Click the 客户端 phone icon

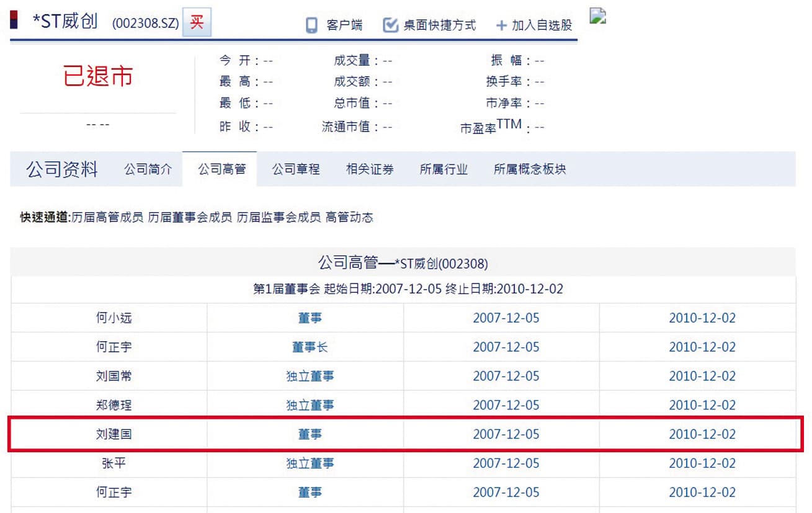[x=312, y=25]
